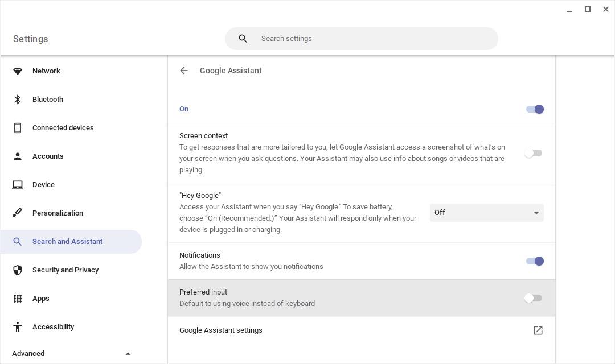Select Personalization in sidebar

(58, 213)
